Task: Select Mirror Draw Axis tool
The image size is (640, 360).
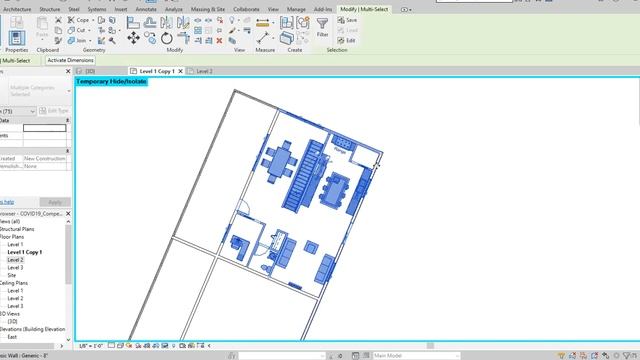Action: (183, 22)
